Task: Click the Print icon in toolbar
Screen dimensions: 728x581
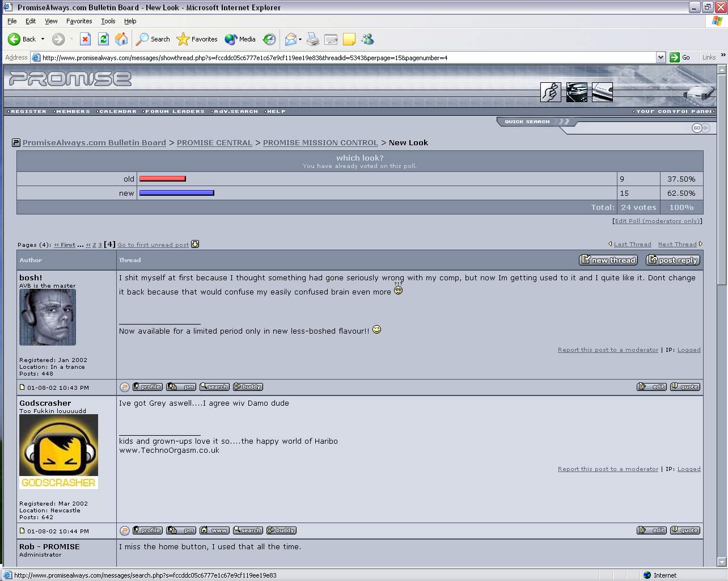Action: [312, 39]
